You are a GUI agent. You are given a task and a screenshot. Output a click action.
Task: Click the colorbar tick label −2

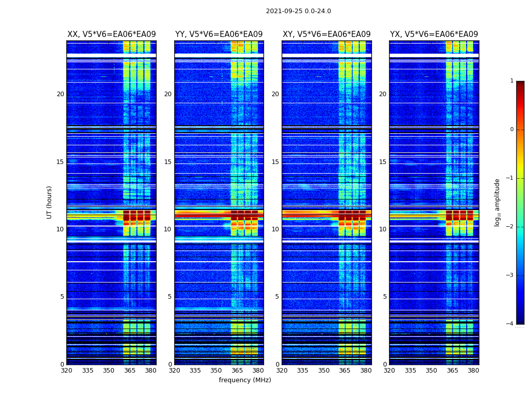click(511, 227)
